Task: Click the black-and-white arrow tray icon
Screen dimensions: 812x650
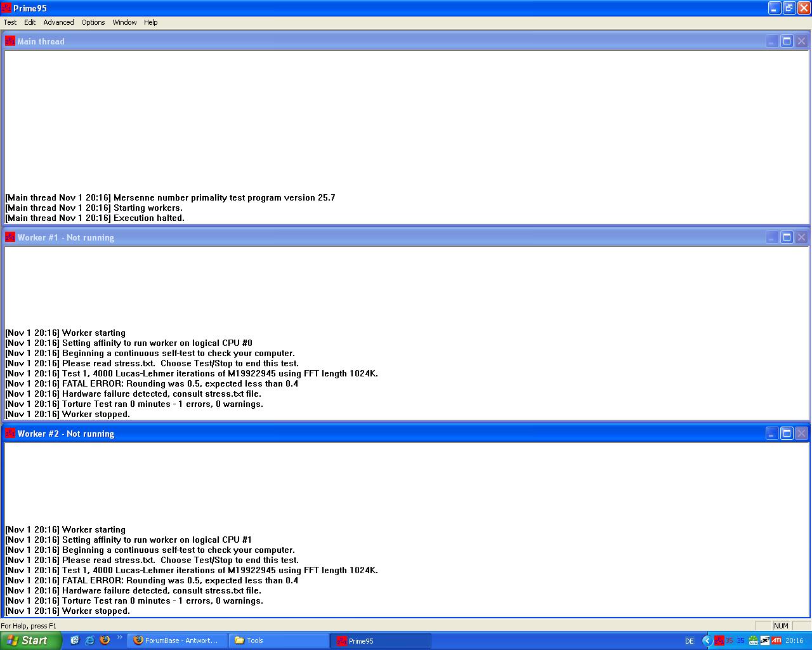Action: [764, 641]
